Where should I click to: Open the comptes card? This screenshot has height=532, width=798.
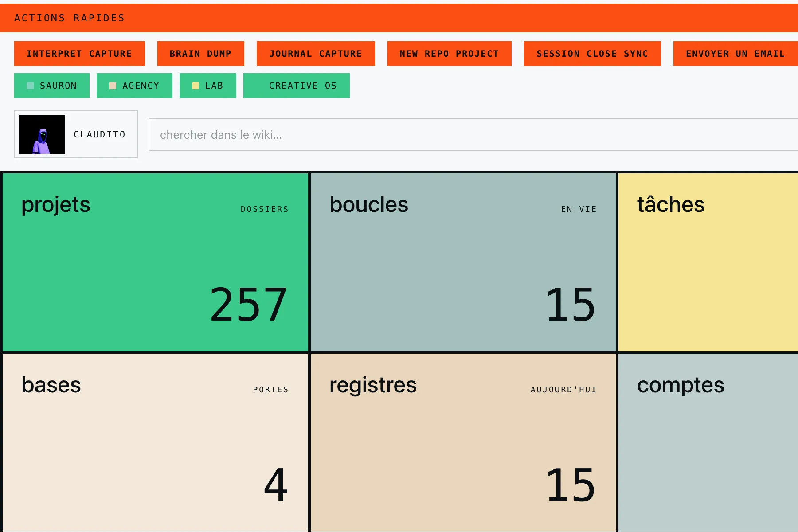coord(708,442)
